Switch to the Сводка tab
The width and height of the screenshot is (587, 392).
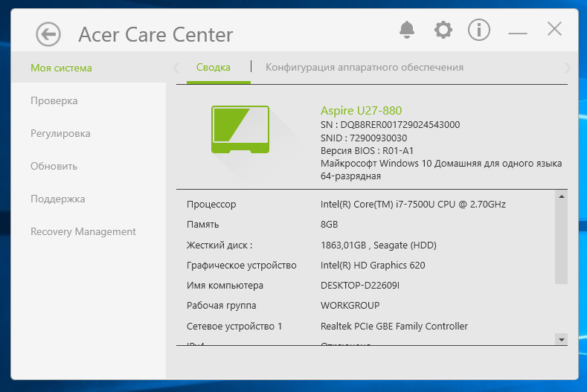coord(214,68)
